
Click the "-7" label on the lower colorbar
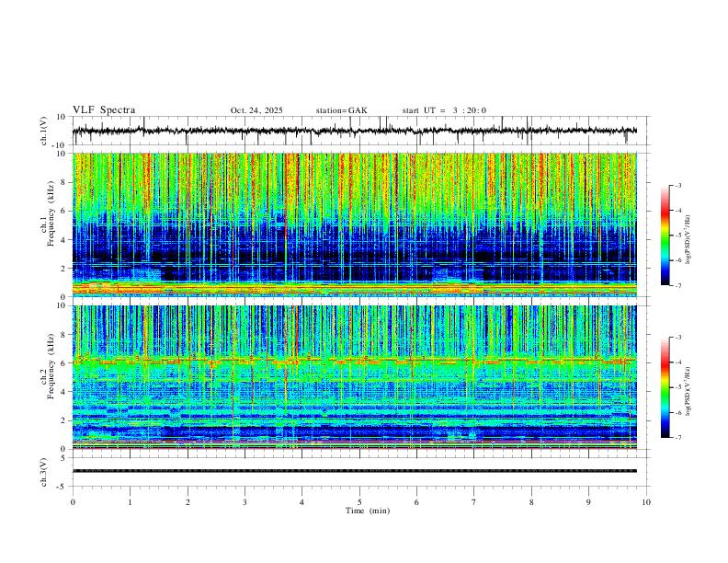[677, 438]
